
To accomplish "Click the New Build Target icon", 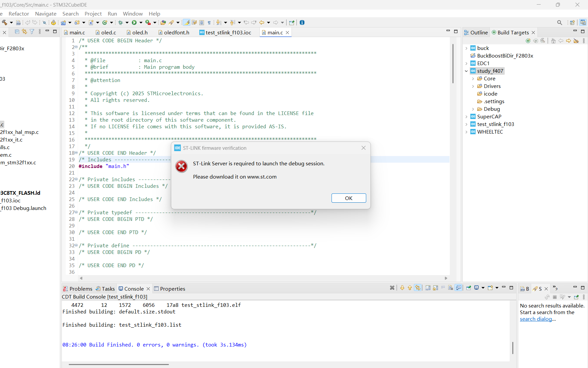I will [528, 41].
